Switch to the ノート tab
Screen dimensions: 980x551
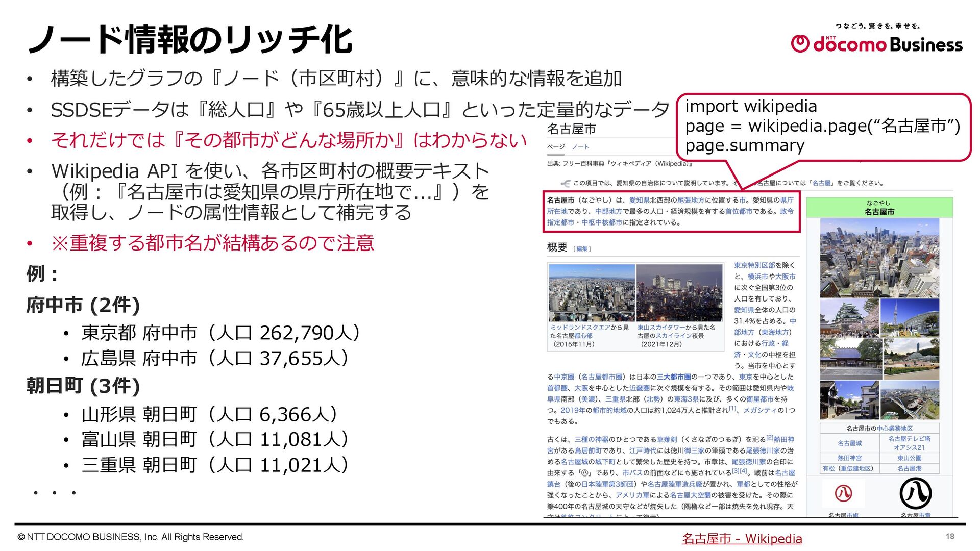coord(580,147)
